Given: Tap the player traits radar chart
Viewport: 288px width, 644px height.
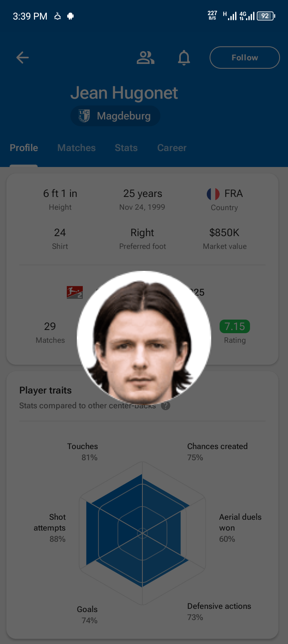Looking at the screenshot, I should (x=142, y=533).
